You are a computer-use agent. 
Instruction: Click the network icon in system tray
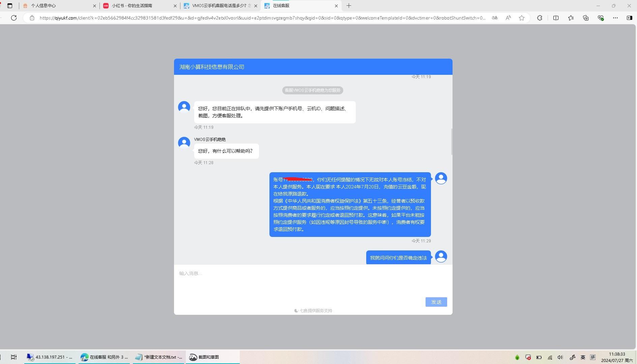pyautogui.click(x=550, y=357)
